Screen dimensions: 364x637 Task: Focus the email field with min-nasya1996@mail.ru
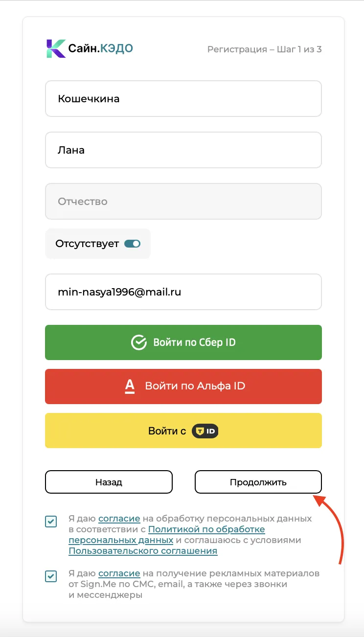click(183, 292)
